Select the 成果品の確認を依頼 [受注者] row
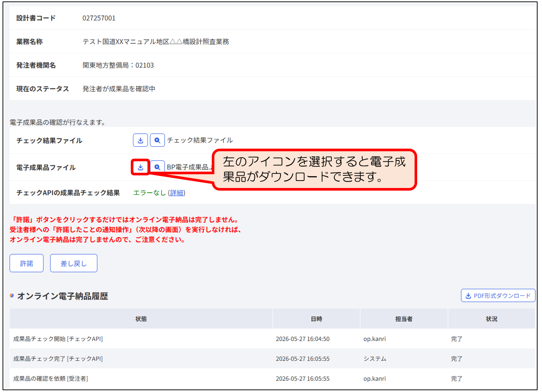The width and height of the screenshot is (542, 392). pyautogui.click(x=272, y=379)
